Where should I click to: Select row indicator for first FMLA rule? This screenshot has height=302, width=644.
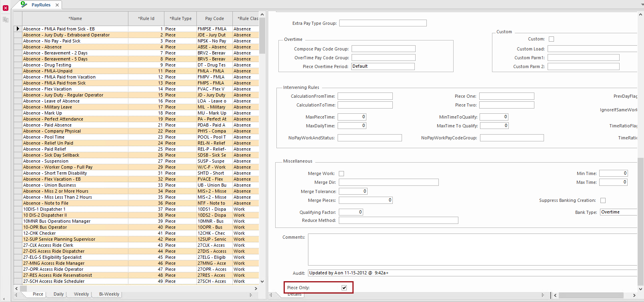pos(18,29)
